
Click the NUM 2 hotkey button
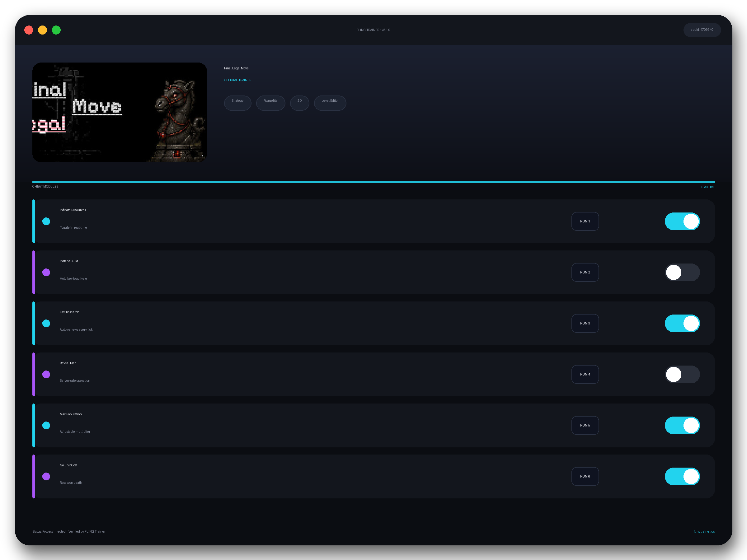tap(585, 273)
